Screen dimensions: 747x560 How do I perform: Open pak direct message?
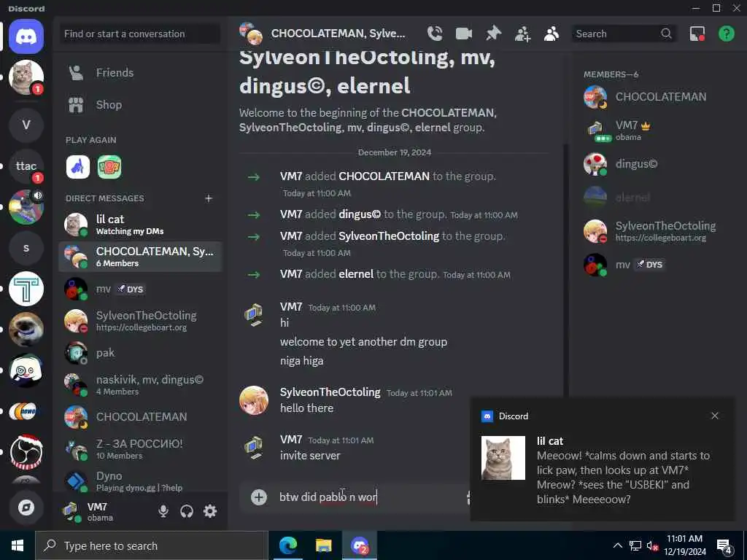point(140,353)
